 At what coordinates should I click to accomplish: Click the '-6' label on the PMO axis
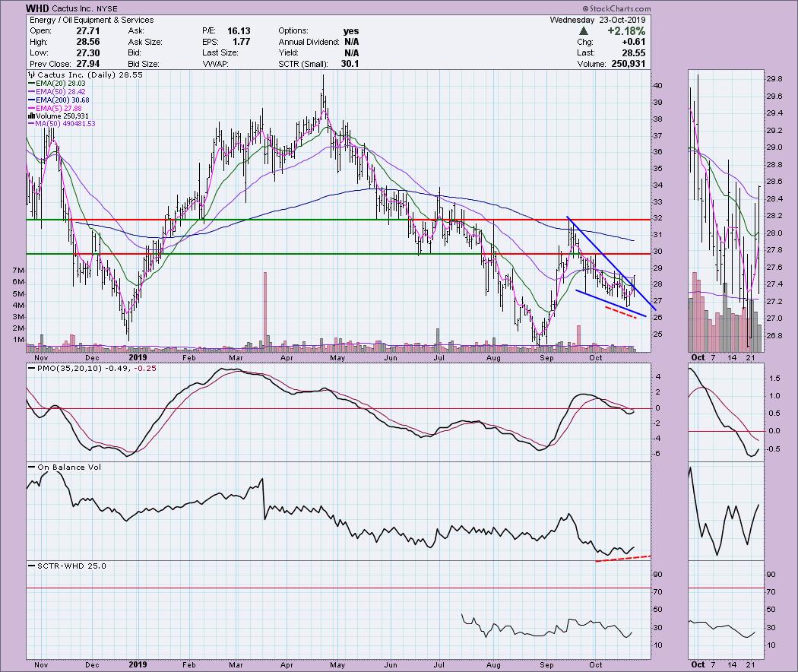click(657, 454)
